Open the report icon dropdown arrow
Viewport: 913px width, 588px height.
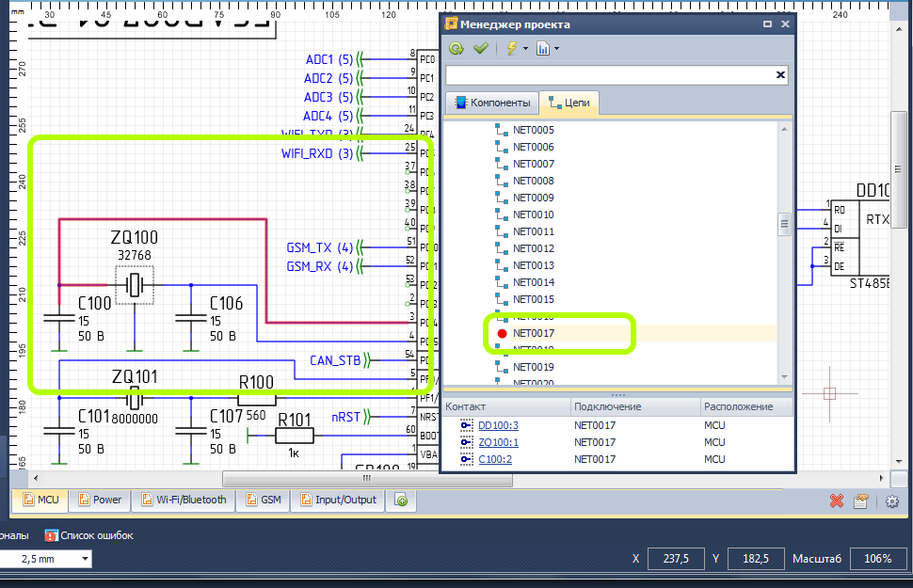tap(556, 49)
